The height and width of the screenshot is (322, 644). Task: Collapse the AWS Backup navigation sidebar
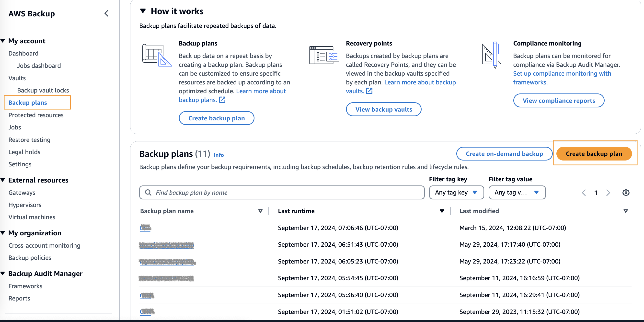click(x=107, y=13)
